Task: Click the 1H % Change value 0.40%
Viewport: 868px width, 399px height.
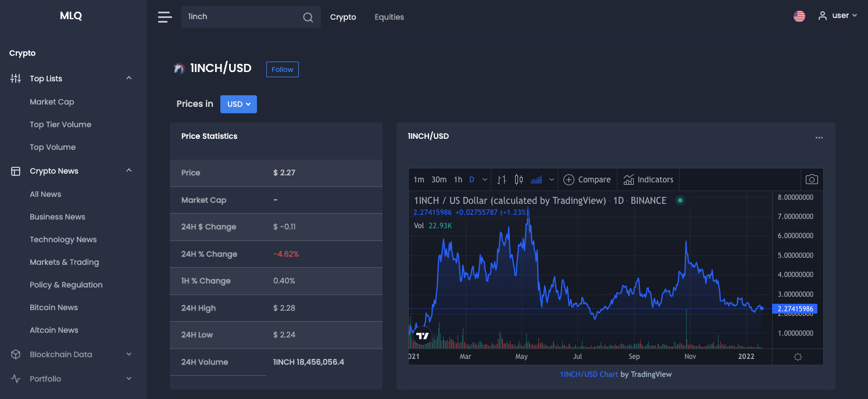Action: (x=284, y=281)
